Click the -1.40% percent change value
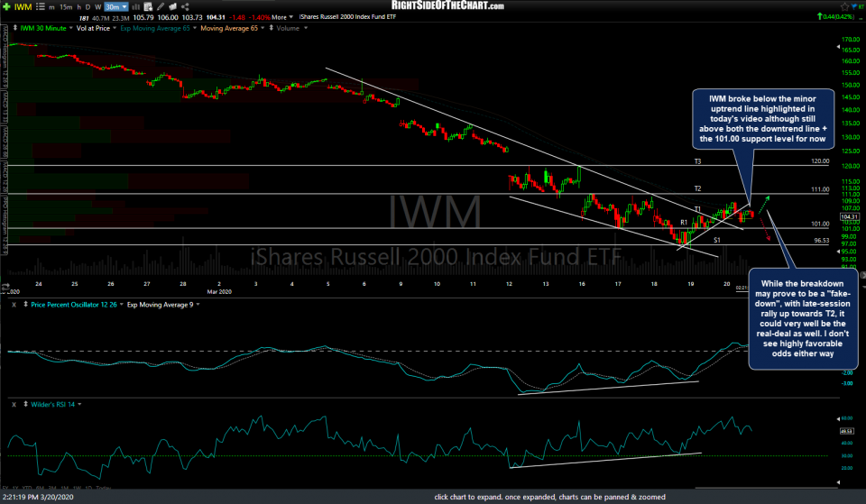 tap(259, 18)
